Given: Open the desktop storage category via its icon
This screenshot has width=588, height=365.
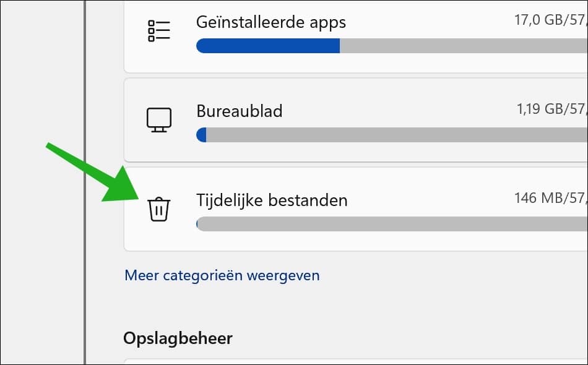Looking at the screenshot, I should point(158,120).
